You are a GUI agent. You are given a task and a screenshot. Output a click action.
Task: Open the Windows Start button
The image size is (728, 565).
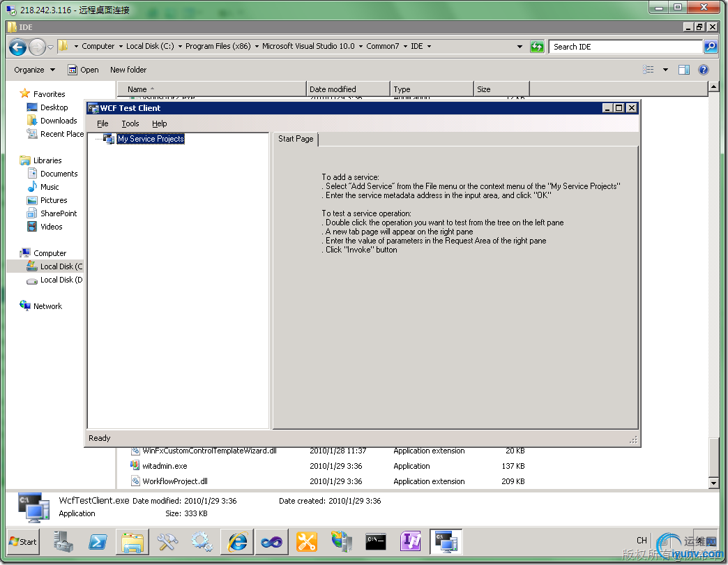[23, 541]
